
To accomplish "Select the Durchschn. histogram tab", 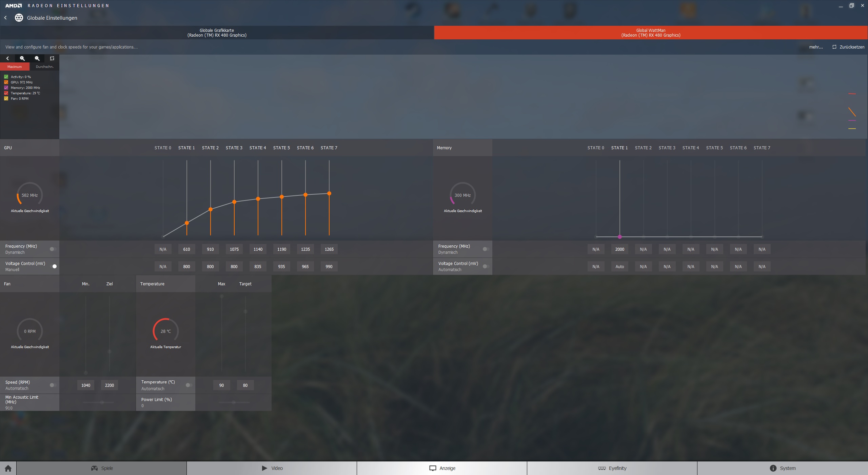I will (44, 66).
